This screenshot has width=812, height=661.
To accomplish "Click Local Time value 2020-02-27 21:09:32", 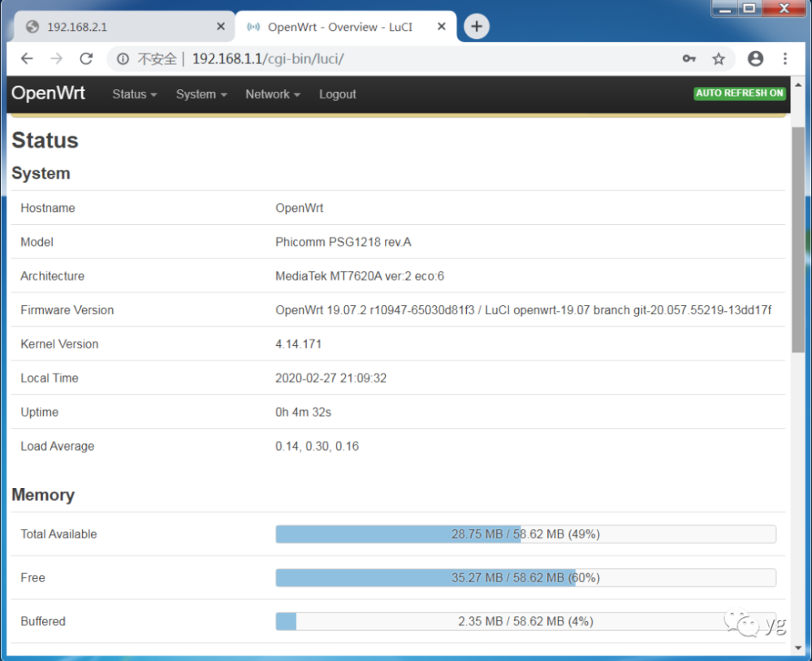I will click(x=331, y=378).
